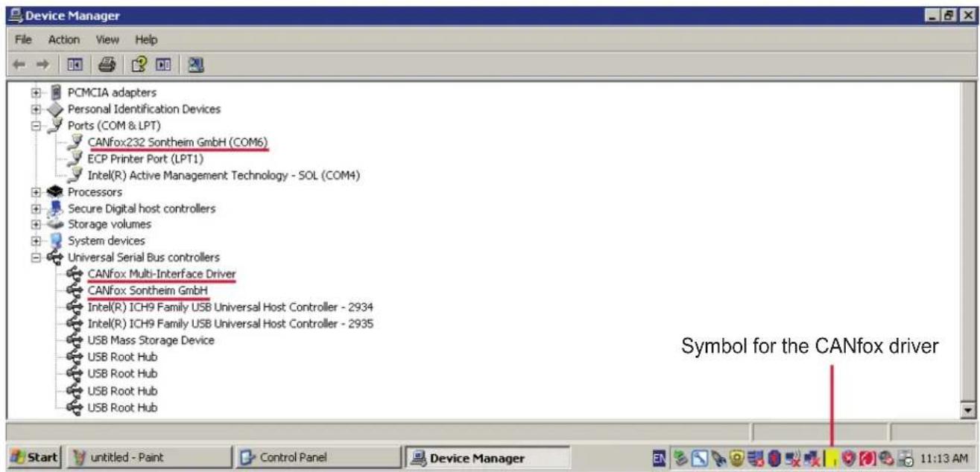Select USB Mass Storage Device
This screenshot has height=472, width=980.
[x=151, y=339]
